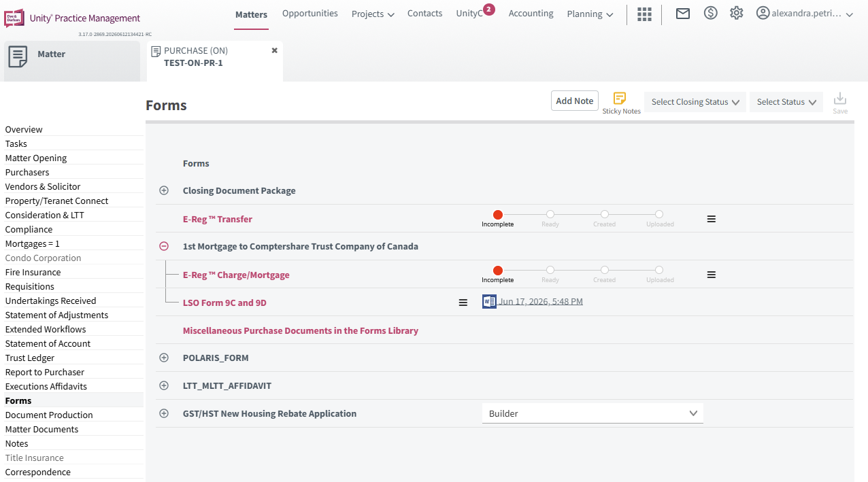Open Opportunities in the top menu
The height and width of the screenshot is (482, 868).
click(310, 13)
